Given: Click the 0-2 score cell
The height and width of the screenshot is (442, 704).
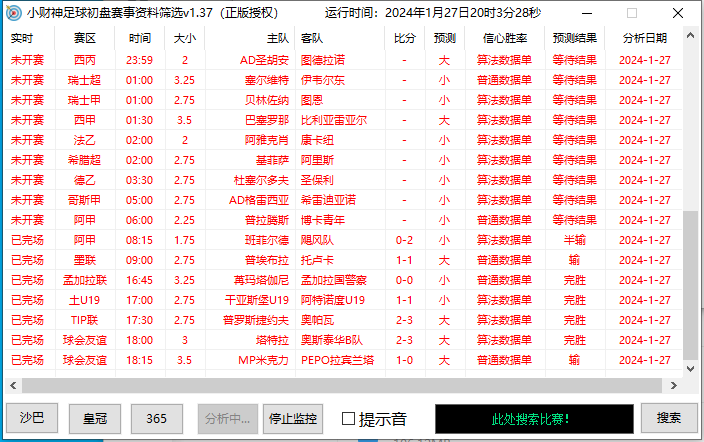Looking at the screenshot, I should pos(405,240).
